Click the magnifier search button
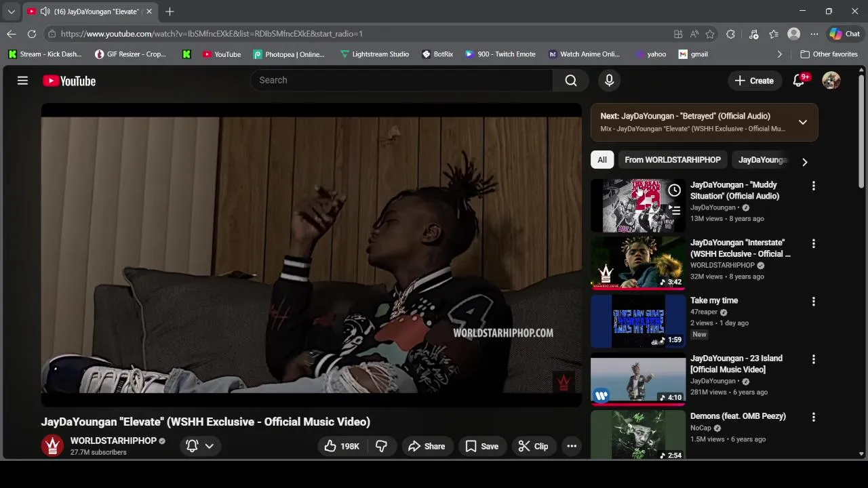Viewport: 868px width, 488px height. (x=571, y=81)
